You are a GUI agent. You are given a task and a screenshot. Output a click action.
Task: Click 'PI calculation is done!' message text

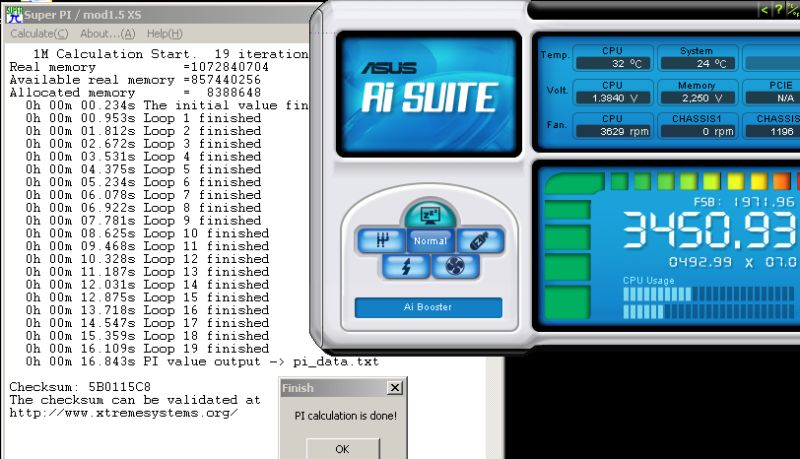345,416
